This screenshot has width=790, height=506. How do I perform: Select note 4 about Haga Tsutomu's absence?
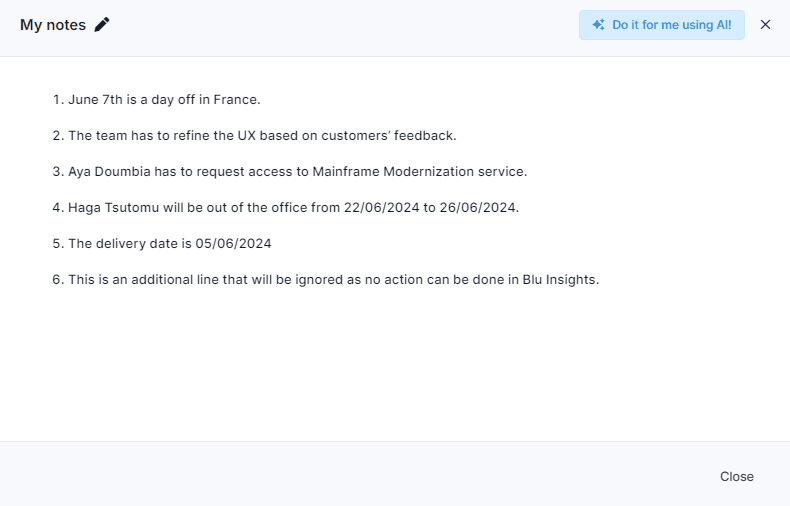coord(286,208)
